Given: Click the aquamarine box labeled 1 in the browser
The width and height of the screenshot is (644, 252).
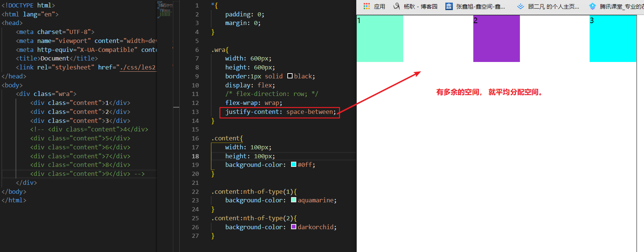Looking at the screenshot, I should (x=380, y=38).
